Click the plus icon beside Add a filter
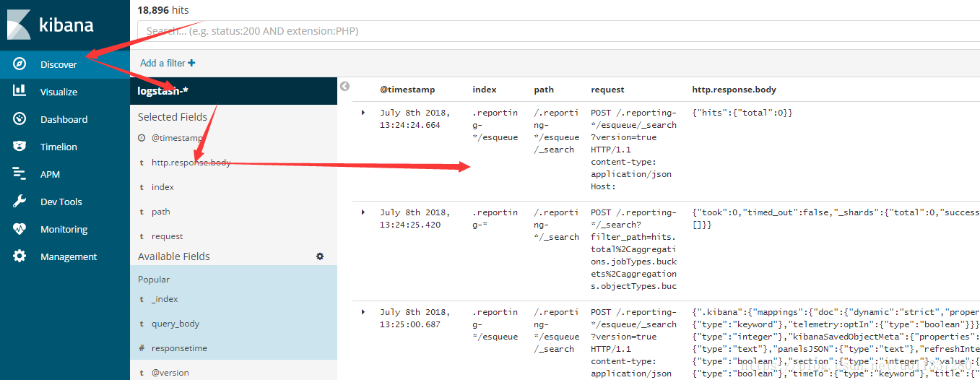The width and height of the screenshot is (980, 380). tap(191, 63)
